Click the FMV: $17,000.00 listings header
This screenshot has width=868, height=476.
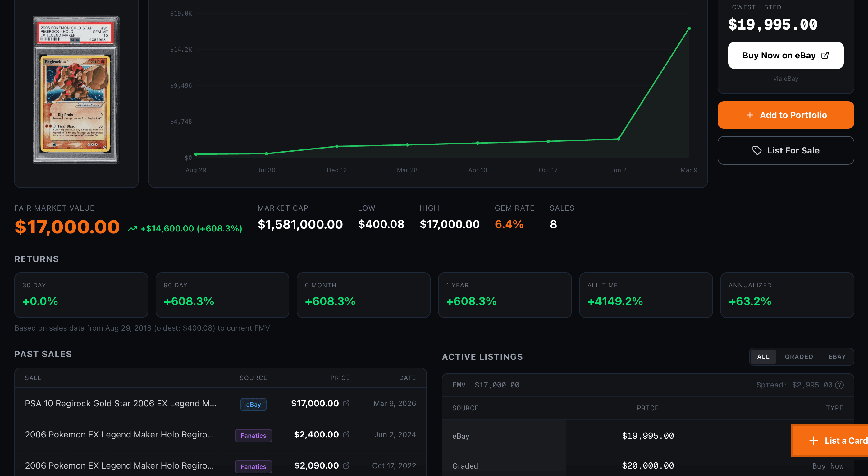486,385
